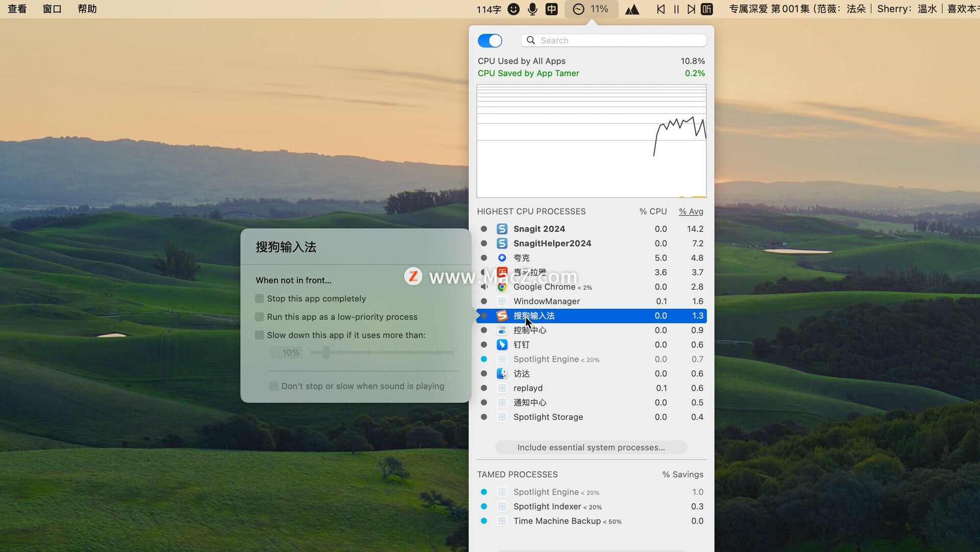Open App Tamer menu bar icon showing 11%
Viewport: 980px width, 552px height.
591,9
